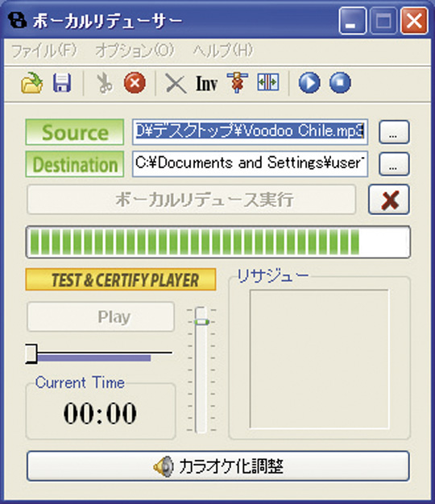
Task: Click the カラオケ化調整 button
Action: click(x=218, y=466)
